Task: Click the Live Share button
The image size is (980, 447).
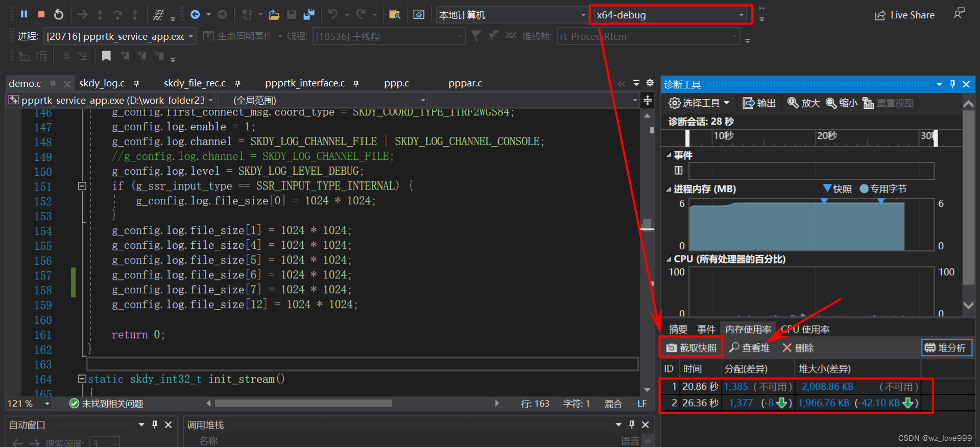Action: (905, 15)
